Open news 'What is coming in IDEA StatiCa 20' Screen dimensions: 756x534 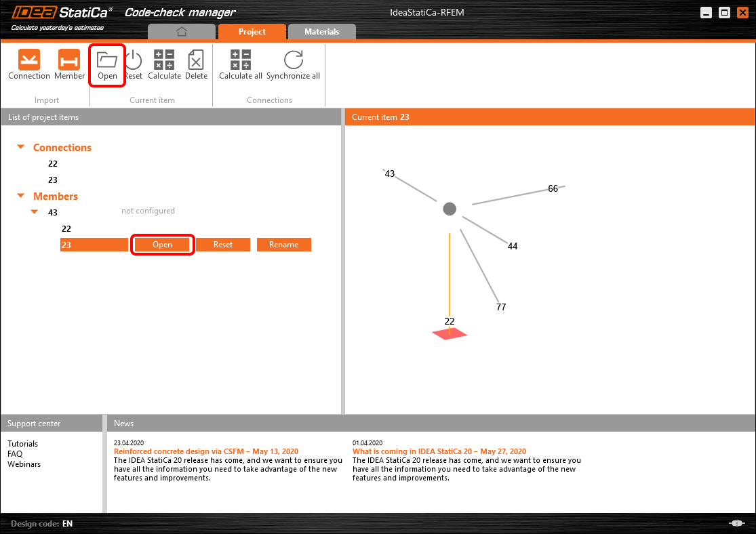(x=439, y=451)
